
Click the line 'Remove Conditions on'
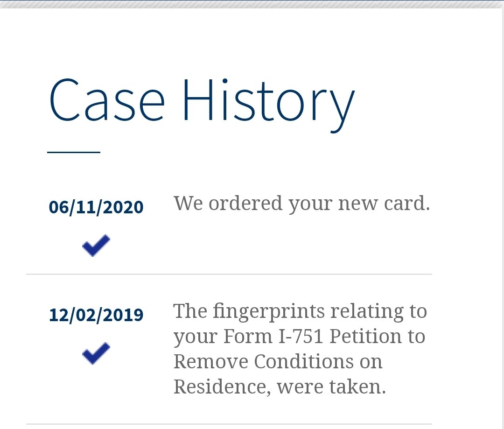point(278,361)
